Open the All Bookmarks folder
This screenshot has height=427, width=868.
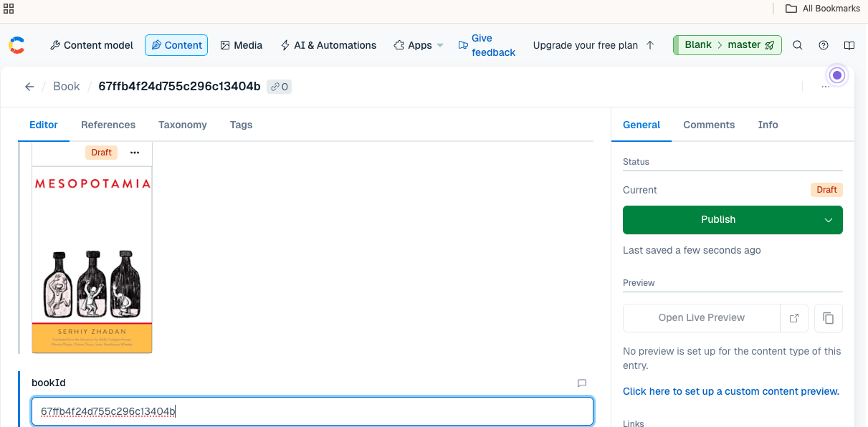[x=822, y=9]
